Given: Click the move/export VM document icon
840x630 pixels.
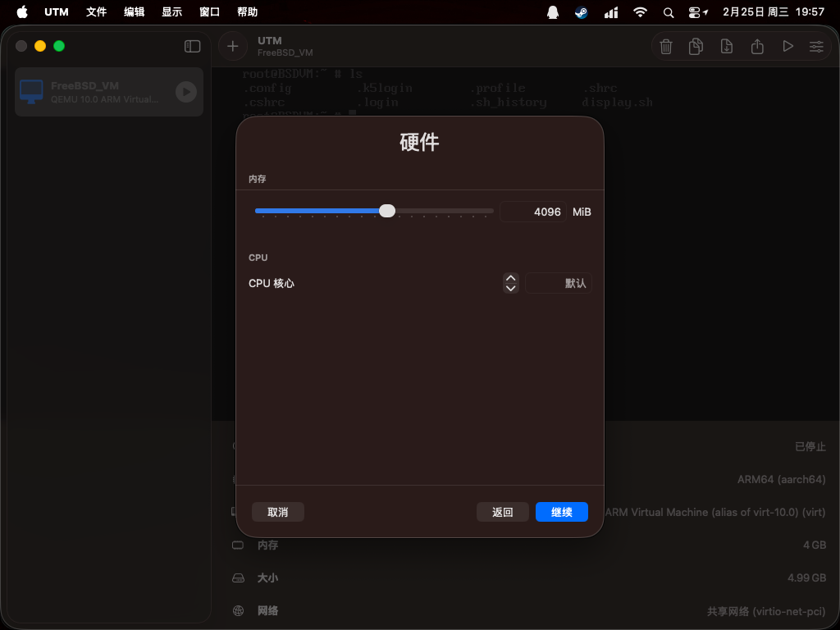Looking at the screenshot, I should click(727, 47).
